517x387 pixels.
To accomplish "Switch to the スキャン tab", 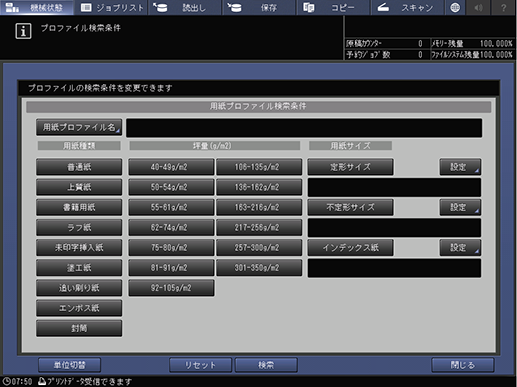I will pyautogui.click(x=407, y=7).
